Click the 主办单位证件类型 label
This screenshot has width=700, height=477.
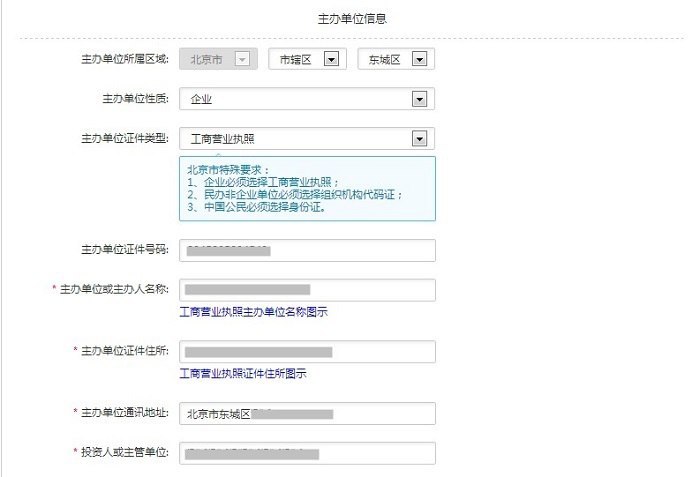124,138
